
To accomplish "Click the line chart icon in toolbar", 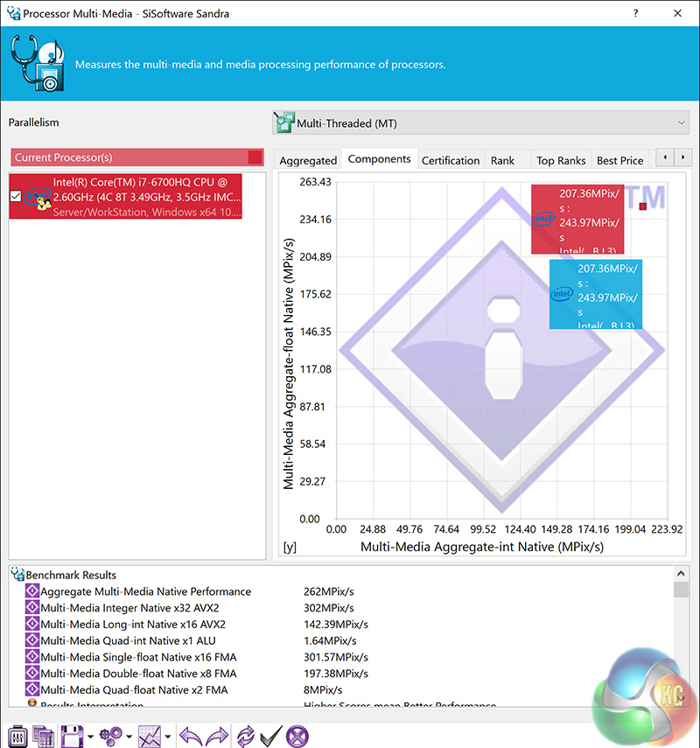I will [x=150, y=736].
